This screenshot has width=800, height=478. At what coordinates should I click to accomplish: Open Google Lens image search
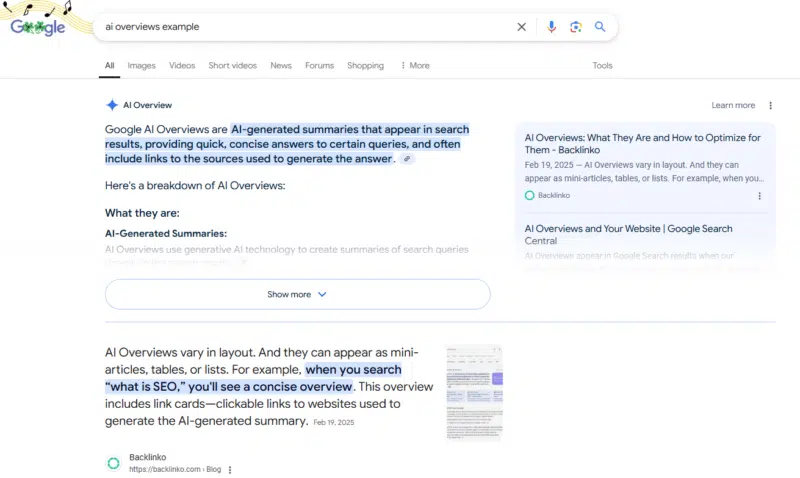(x=576, y=27)
